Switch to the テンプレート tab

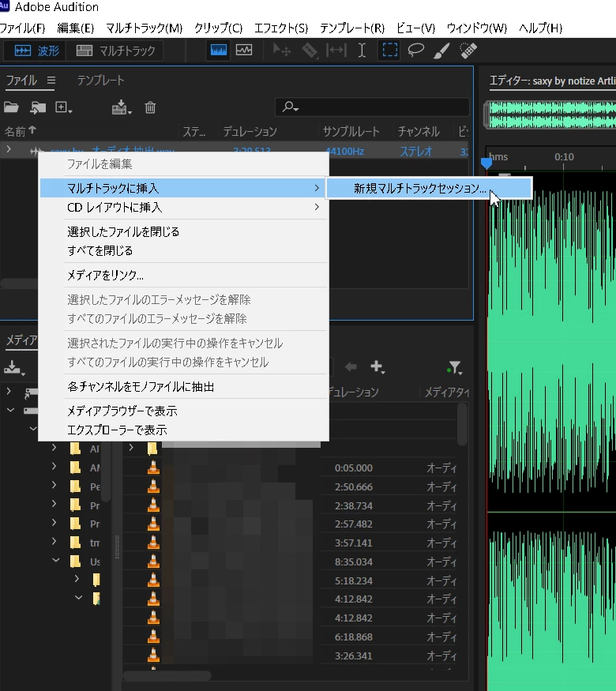(100, 81)
